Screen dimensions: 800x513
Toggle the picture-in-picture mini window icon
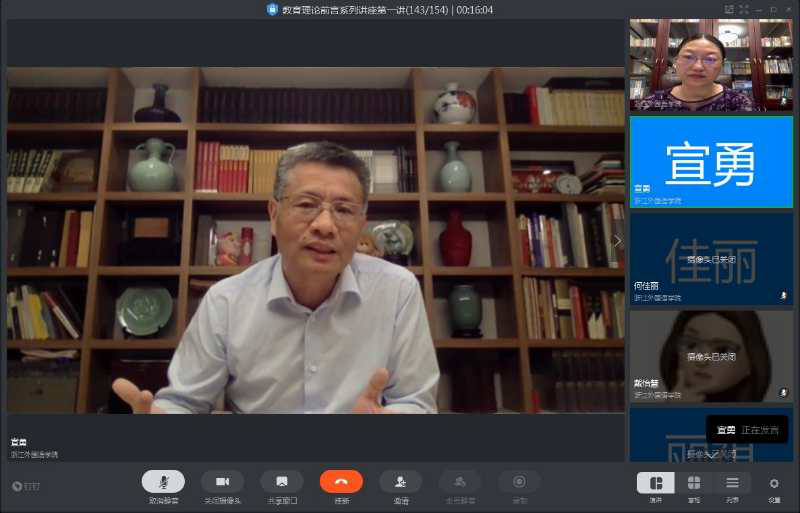[x=729, y=9]
